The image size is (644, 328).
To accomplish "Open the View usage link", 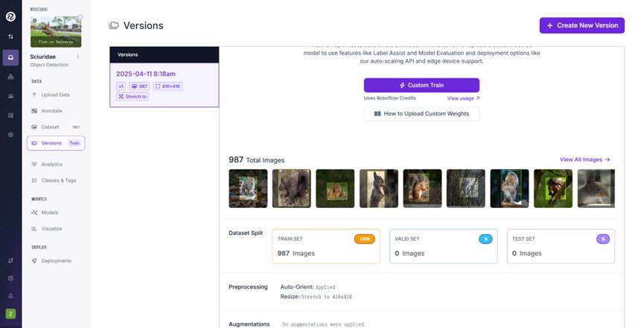I will pyautogui.click(x=463, y=98).
